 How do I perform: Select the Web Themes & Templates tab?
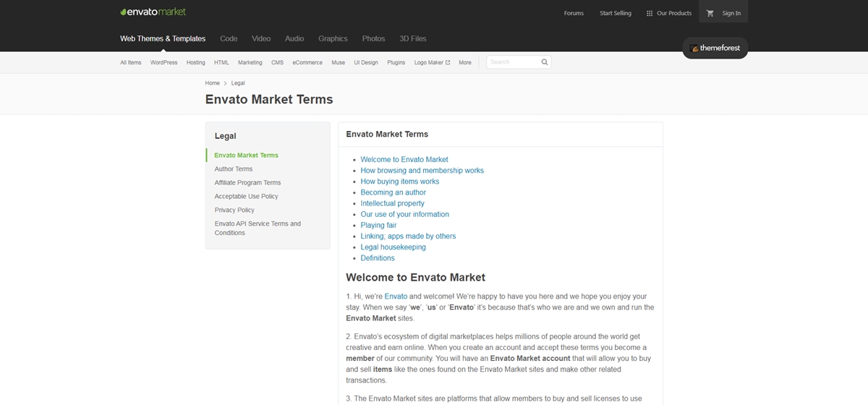[x=163, y=38]
